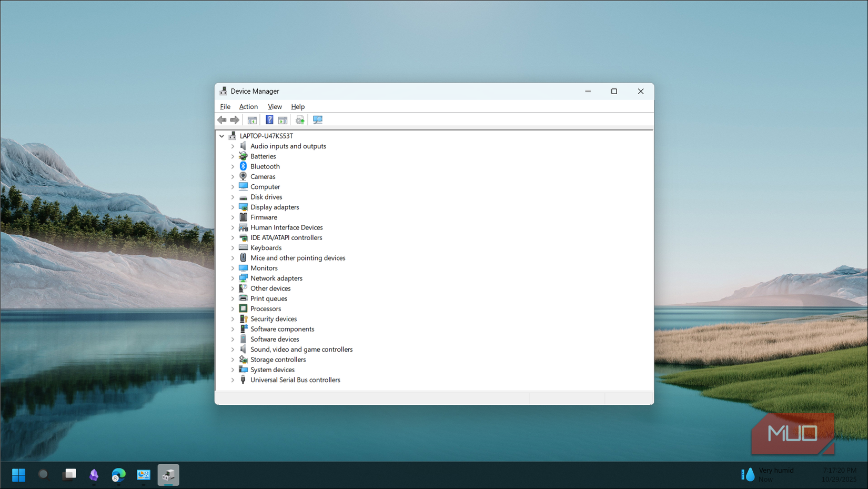This screenshot has width=868, height=489.
Task: Open the Start menu from the taskbar
Action: point(18,475)
